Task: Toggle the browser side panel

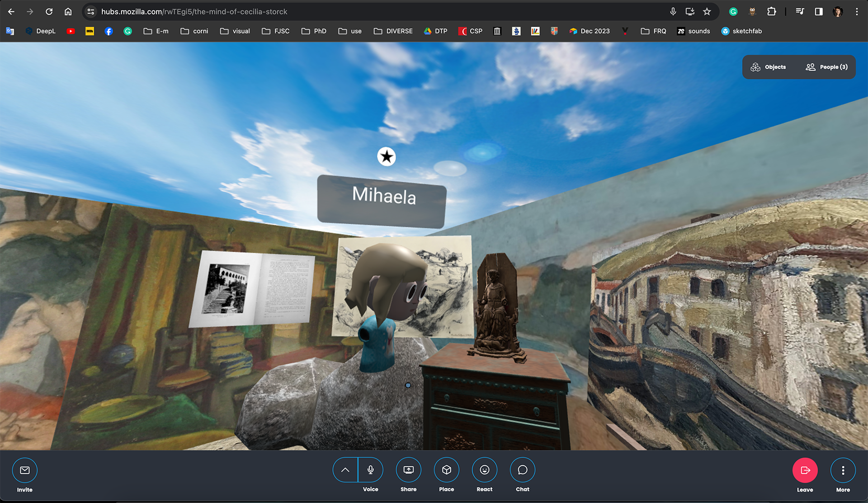Action: (819, 12)
